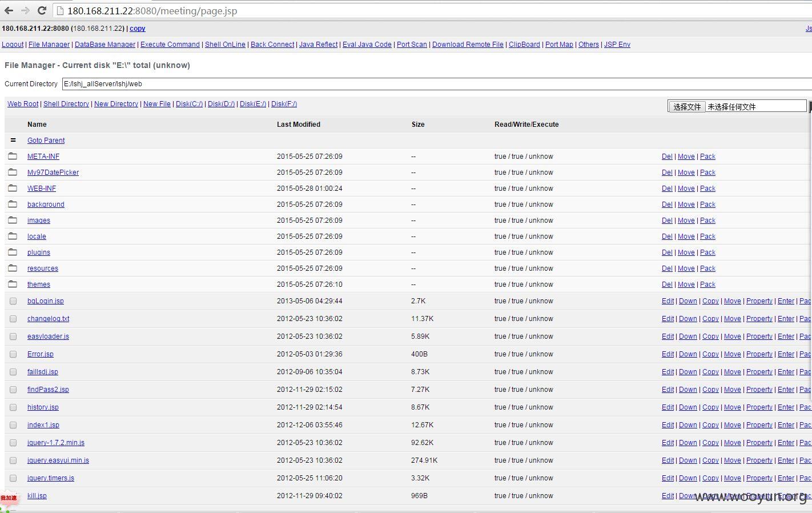Open Shell OnLine

[x=225, y=45]
